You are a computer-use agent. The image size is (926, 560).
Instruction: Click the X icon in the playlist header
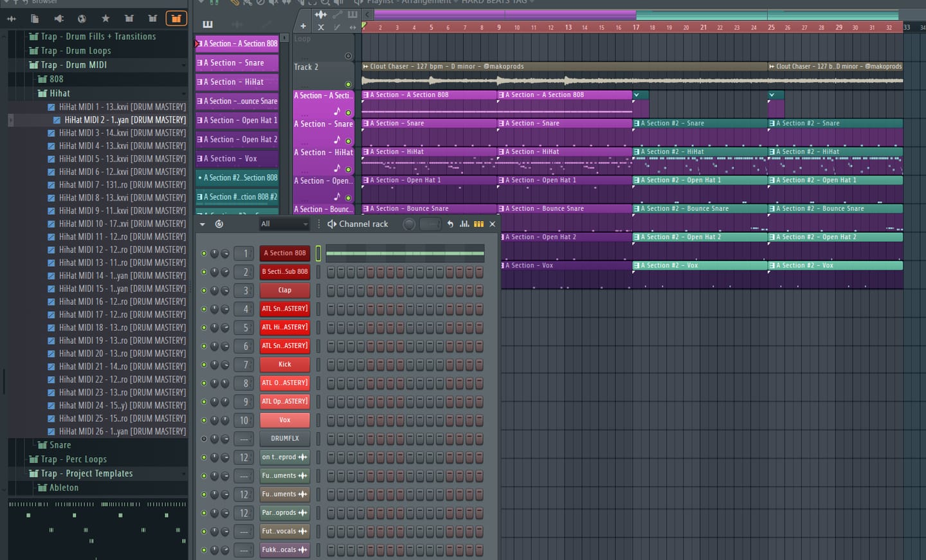tap(320, 27)
